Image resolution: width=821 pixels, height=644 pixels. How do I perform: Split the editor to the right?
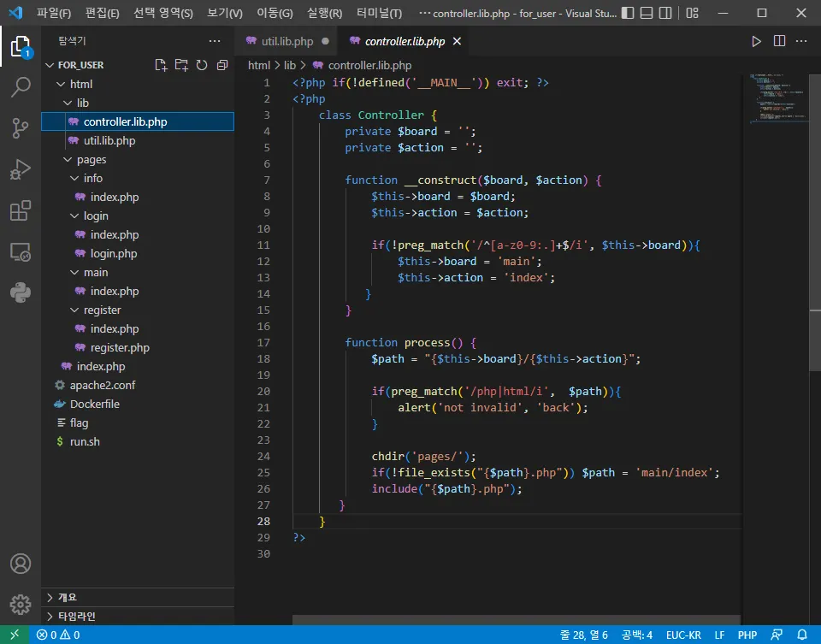pyautogui.click(x=779, y=41)
